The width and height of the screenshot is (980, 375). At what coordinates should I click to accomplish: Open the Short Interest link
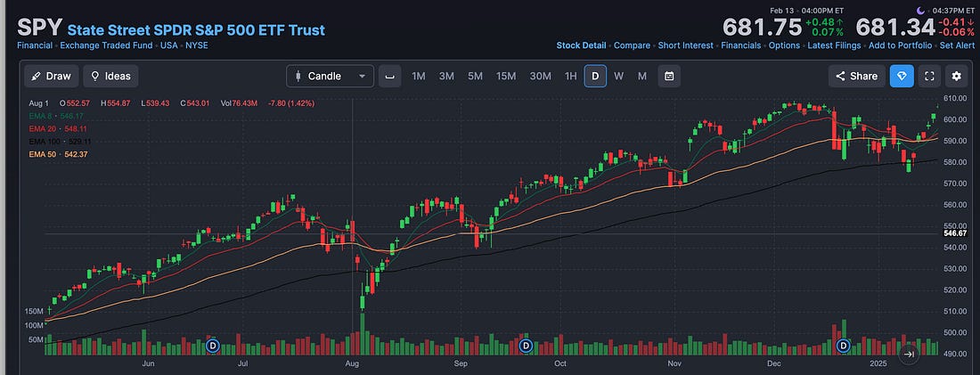pyautogui.click(x=686, y=45)
